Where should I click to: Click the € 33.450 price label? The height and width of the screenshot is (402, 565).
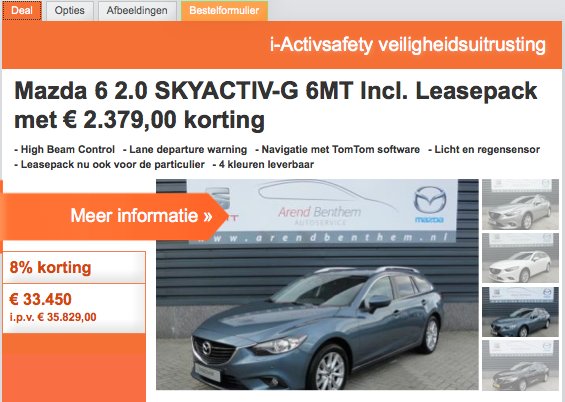click(40, 299)
